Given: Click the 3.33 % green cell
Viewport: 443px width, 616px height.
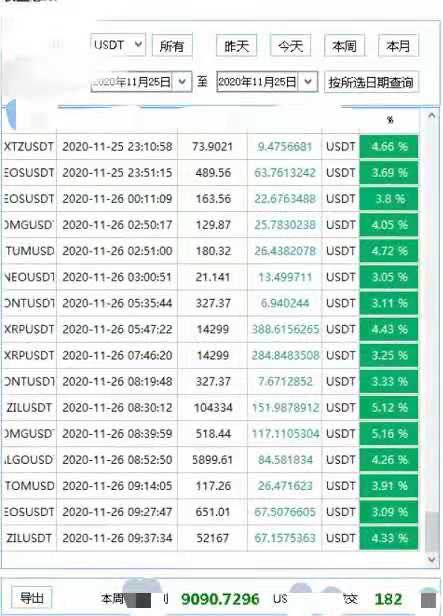Looking at the screenshot, I should tap(389, 381).
